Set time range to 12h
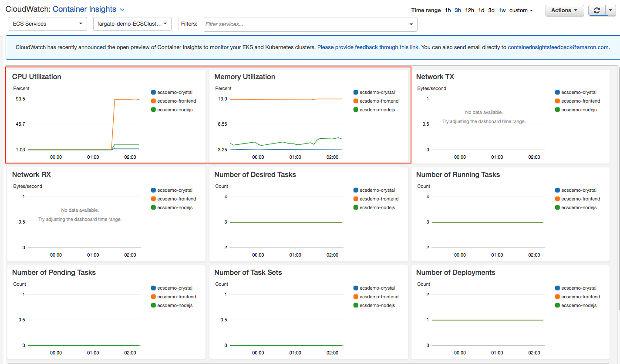The image size is (620, 364). 469,10
